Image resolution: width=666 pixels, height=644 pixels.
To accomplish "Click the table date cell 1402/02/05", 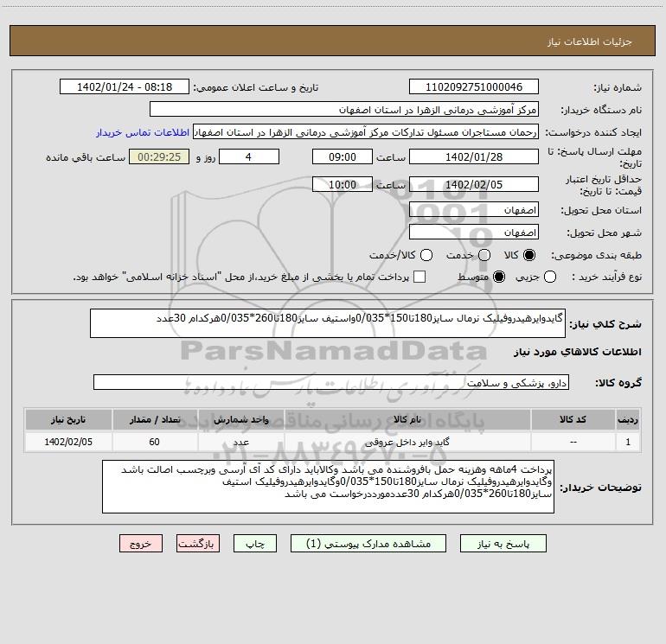I will (68, 442).
